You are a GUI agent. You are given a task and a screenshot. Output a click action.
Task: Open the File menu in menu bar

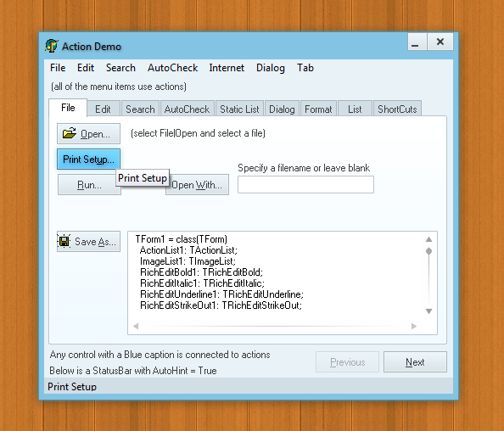point(58,68)
